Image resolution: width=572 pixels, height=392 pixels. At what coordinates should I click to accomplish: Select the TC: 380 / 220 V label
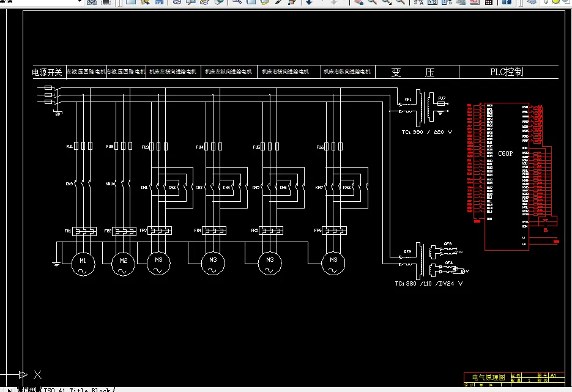pos(427,132)
